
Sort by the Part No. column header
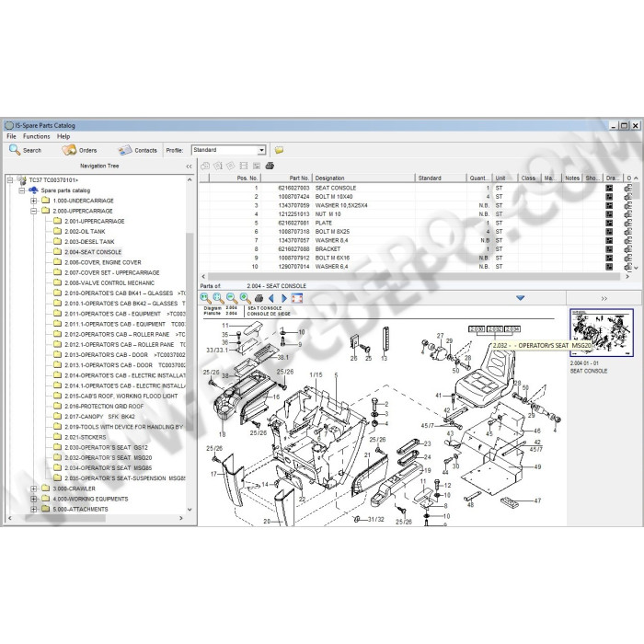(x=287, y=178)
